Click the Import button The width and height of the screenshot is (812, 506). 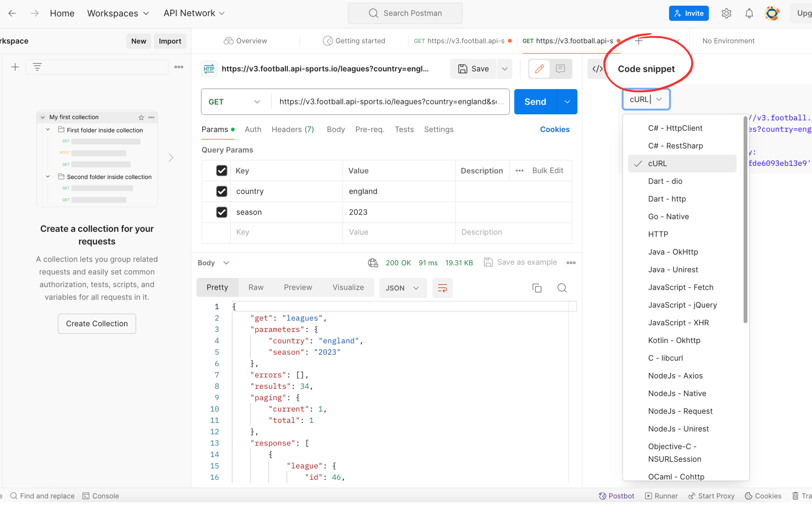(170, 41)
